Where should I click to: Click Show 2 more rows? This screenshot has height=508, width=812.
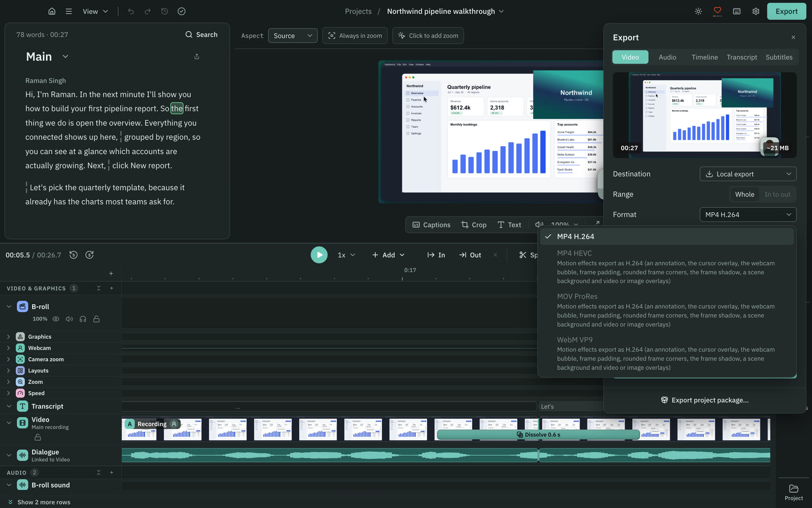(39, 502)
